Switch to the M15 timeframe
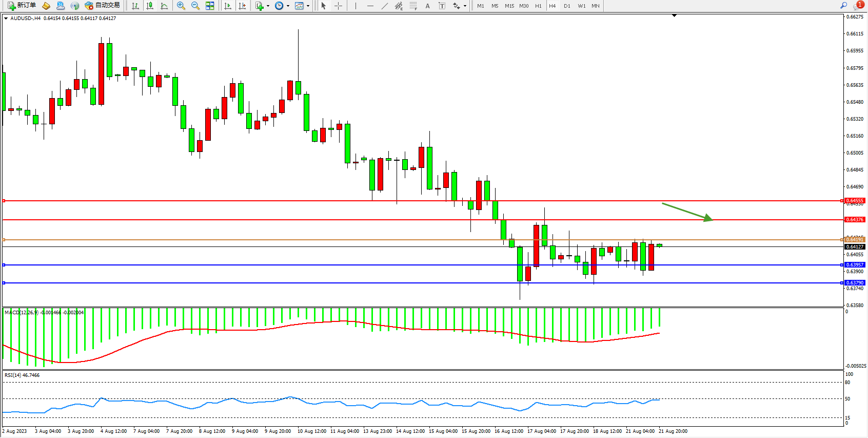The height and width of the screenshot is (438, 868). (x=509, y=6)
